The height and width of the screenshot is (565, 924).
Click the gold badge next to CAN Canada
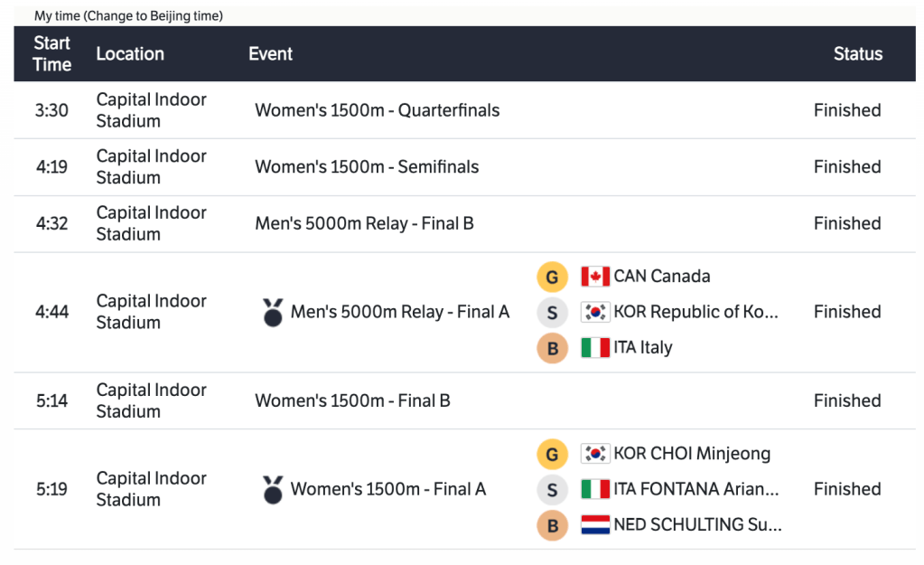click(552, 277)
